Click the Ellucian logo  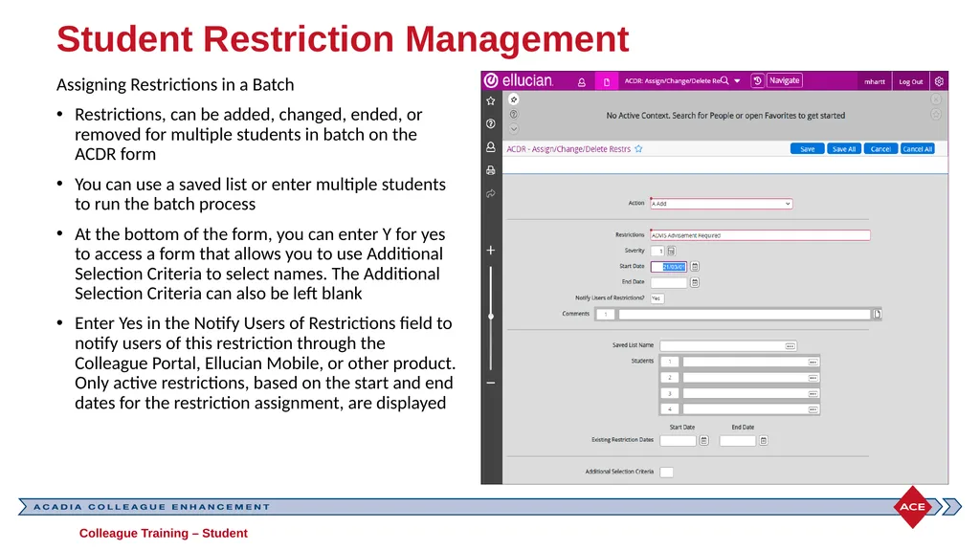519,80
